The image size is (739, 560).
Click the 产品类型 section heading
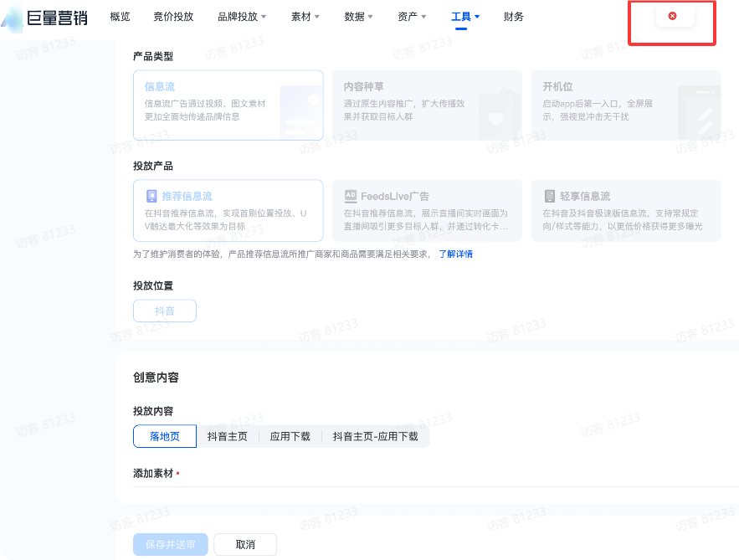[153, 57]
